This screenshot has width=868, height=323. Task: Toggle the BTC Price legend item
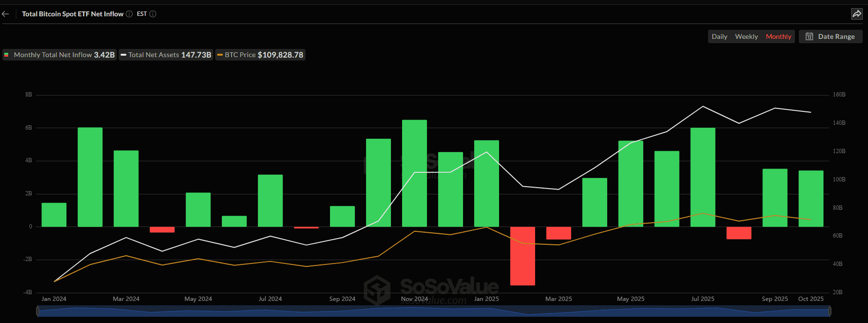(x=260, y=55)
